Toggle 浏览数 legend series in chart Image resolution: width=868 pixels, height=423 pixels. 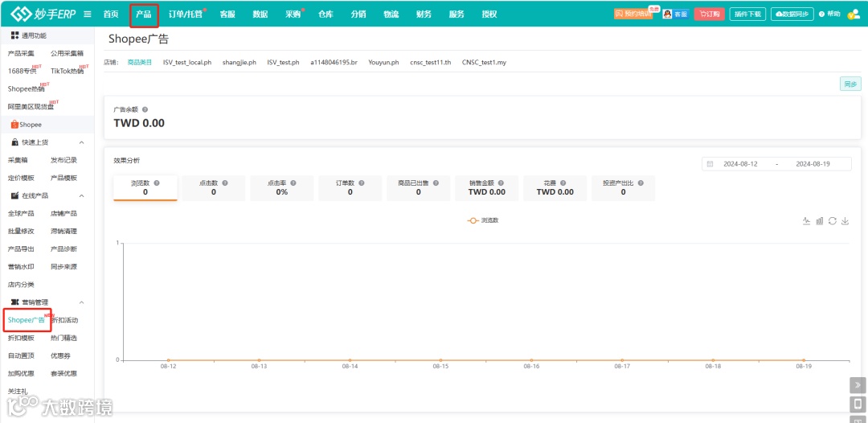(483, 220)
